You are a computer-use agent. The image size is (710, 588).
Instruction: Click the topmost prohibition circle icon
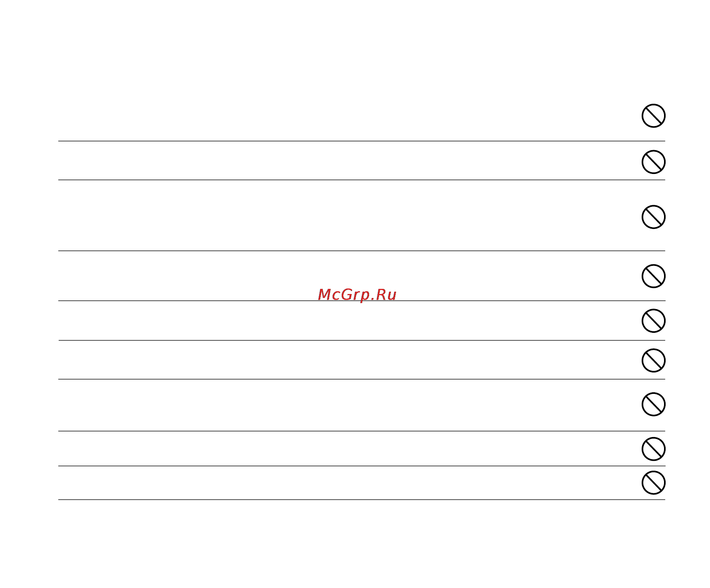653,116
